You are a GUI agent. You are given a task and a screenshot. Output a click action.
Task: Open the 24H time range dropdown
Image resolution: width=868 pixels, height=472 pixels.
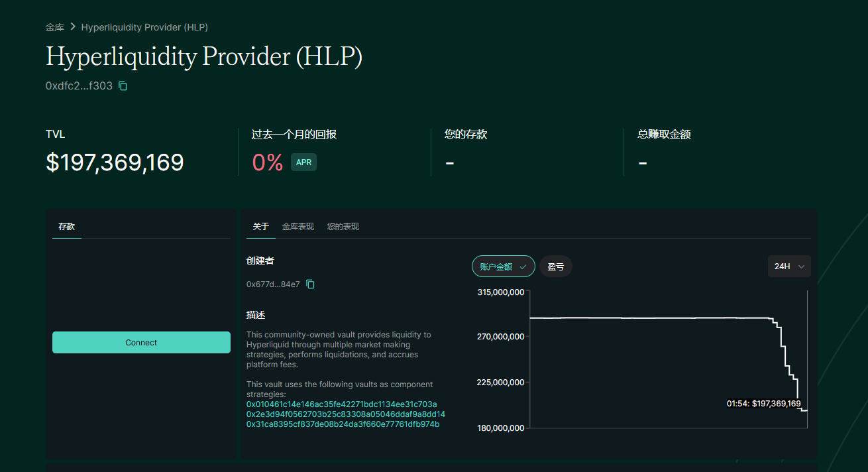788,266
